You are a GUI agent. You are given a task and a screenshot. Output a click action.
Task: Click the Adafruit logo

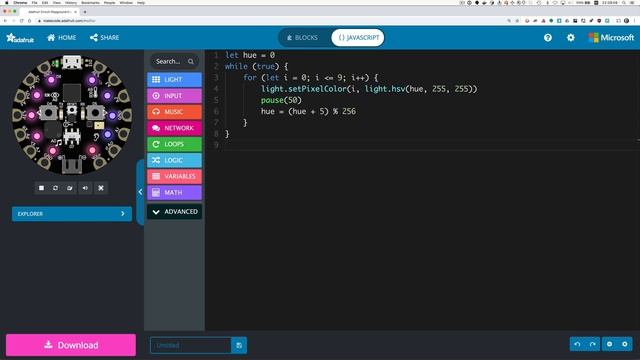[20, 38]
